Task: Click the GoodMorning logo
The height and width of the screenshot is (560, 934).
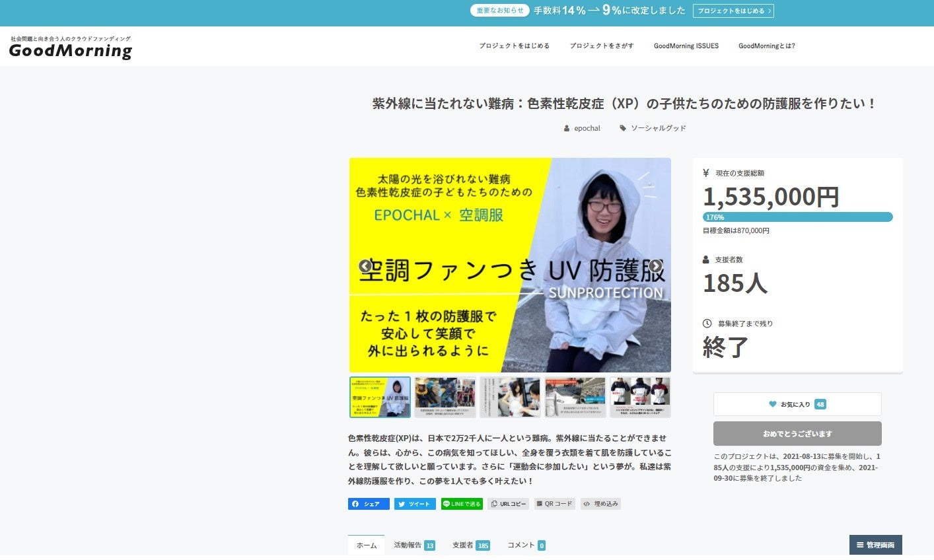Action: click(x=71, y=48)
